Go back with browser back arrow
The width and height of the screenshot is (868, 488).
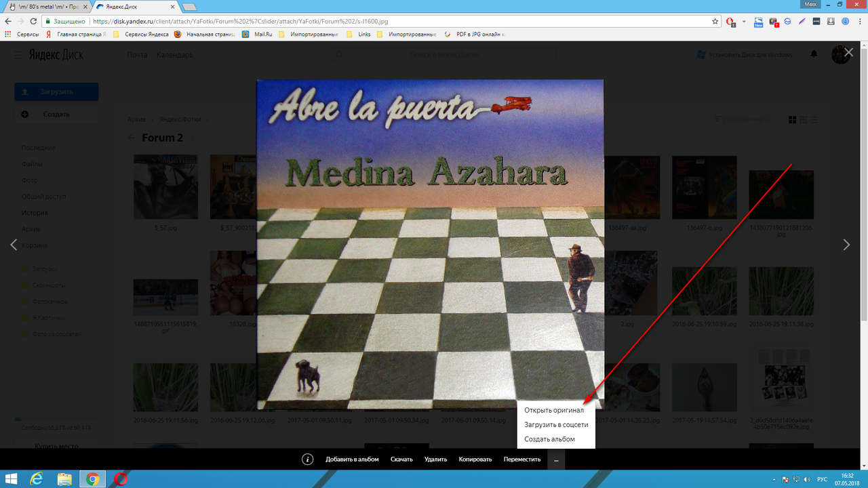[8, 21]
